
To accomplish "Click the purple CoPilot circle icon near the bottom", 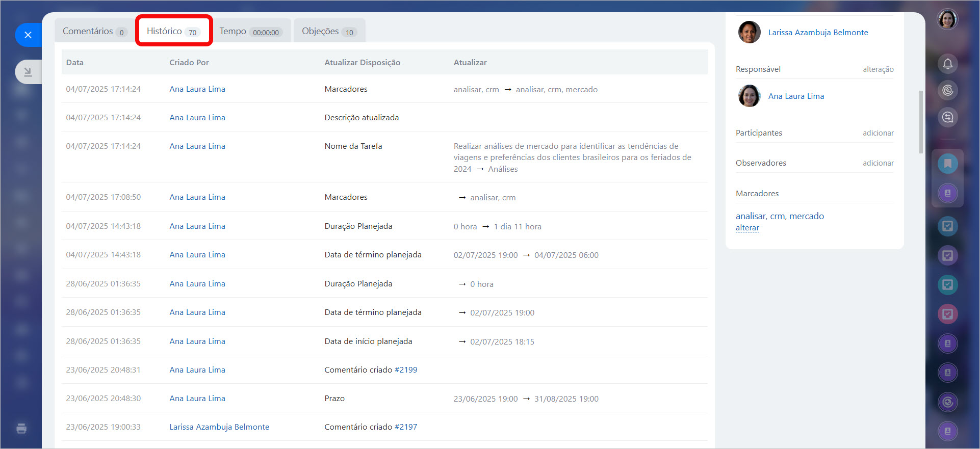I will pyautogui.click(x=947, y=402).
